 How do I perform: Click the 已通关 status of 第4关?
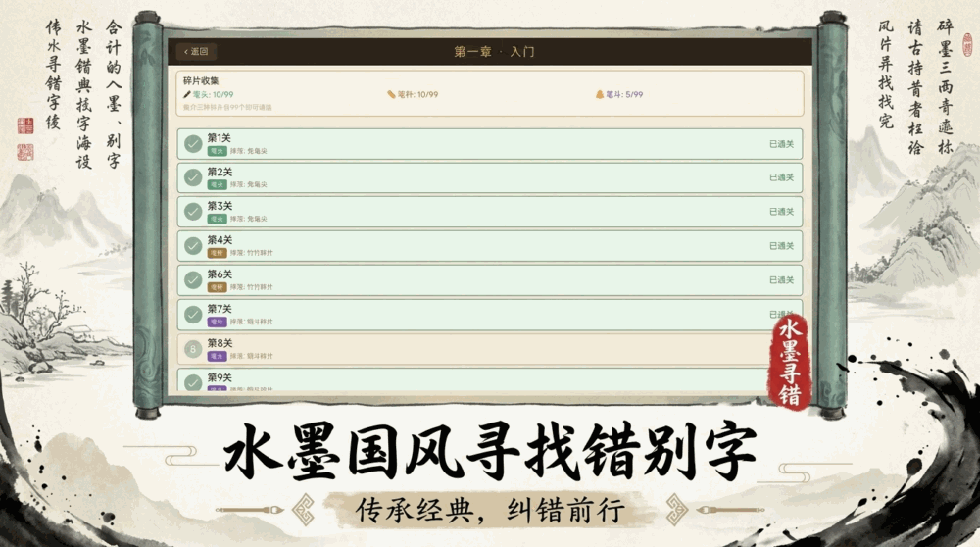click(x=781, y=246)
